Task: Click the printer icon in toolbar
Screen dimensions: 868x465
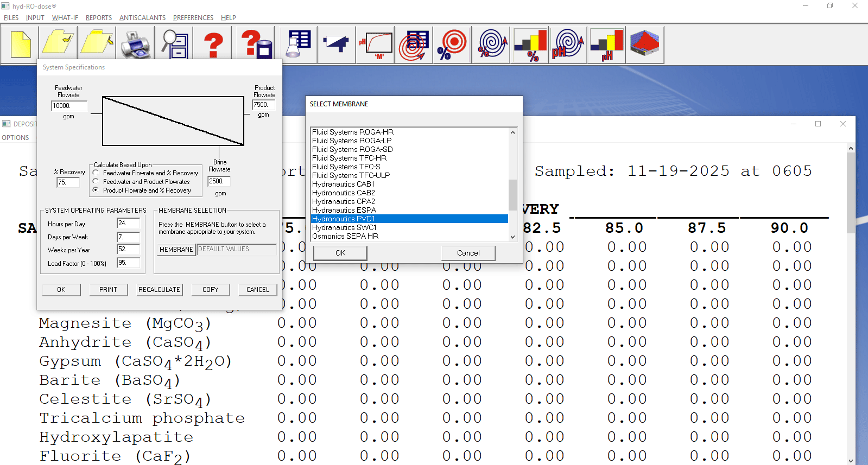Action: [135, 44]
